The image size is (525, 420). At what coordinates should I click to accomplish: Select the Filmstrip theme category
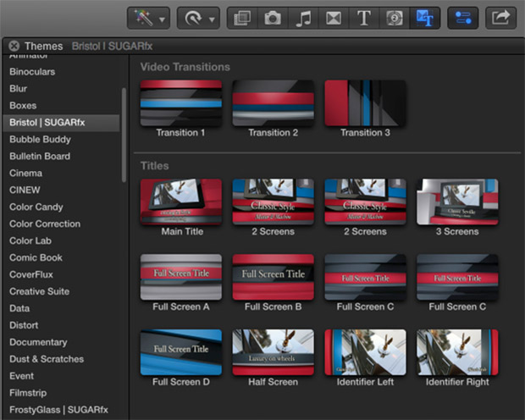[28, 393]
